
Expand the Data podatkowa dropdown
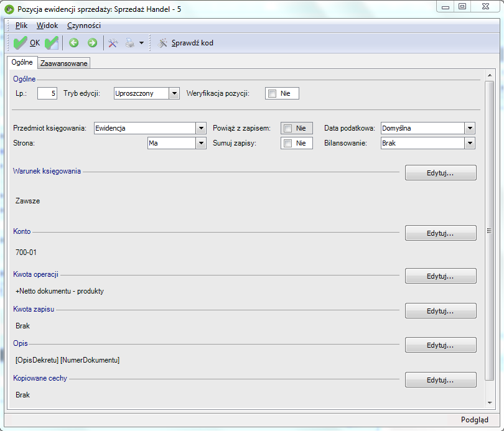click(470, 128)
